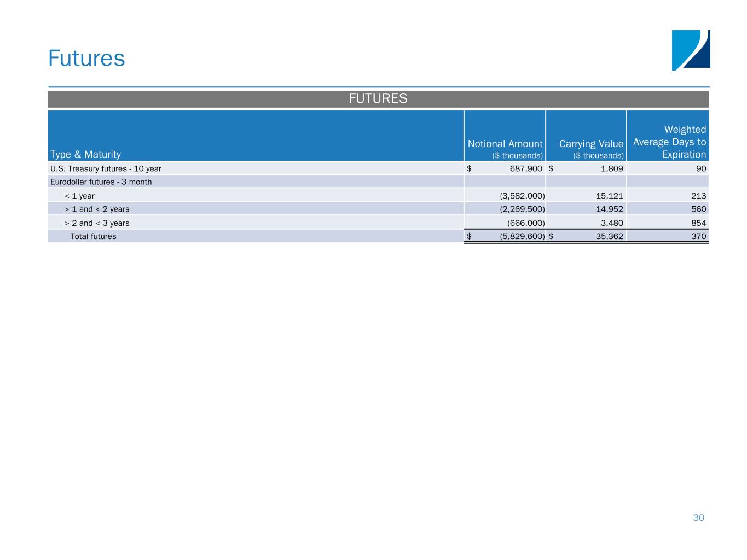Select the Eurodollar futures - 3 month label
The height and width of the screenshot is (560, 747).
click(101, 182)
